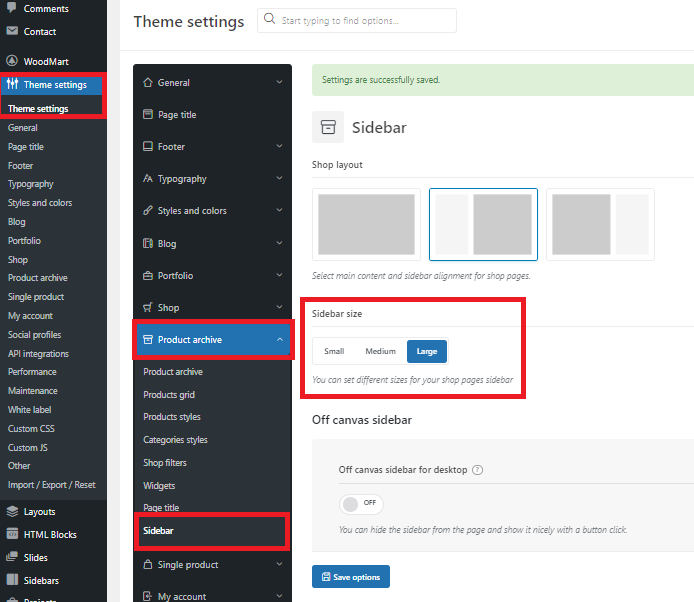Select Small sidebar size
This screenshot has width=694, height=602.
[334, 351]
